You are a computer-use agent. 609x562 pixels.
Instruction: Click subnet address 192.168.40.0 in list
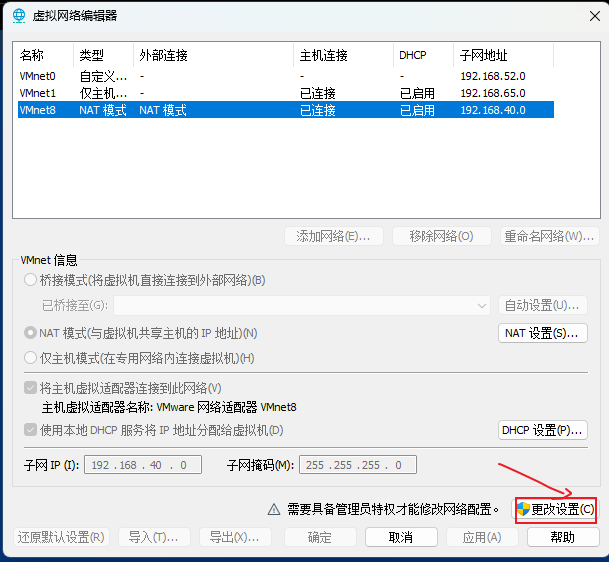pyautogui.click(x=492, y=110)
